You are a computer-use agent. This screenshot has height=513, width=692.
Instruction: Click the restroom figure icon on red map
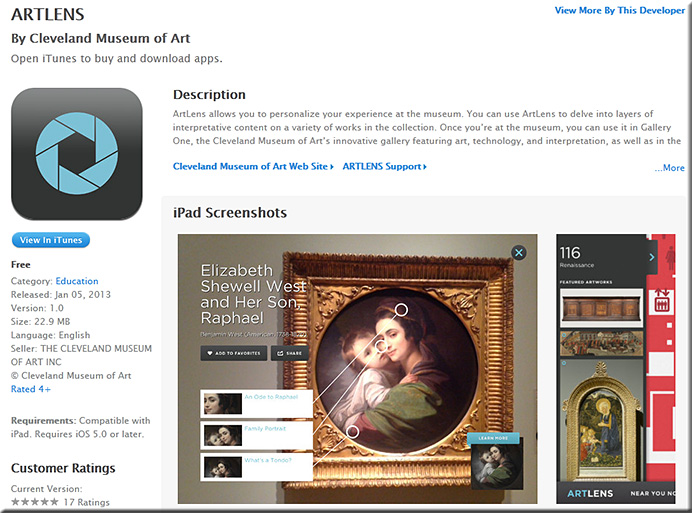670,257
